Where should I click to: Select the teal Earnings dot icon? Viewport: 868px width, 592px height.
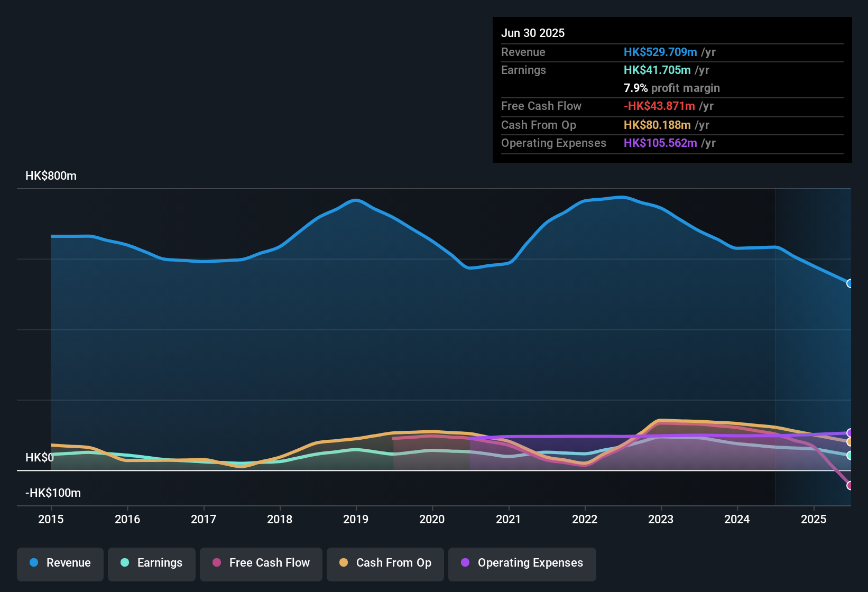[125, 563]
